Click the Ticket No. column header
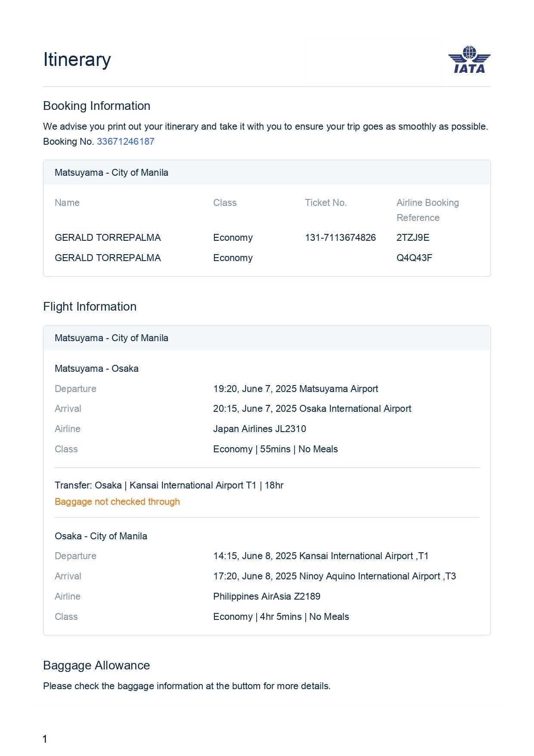The width and height of the screenshot is (534, 756). click(x=326, y=202)
